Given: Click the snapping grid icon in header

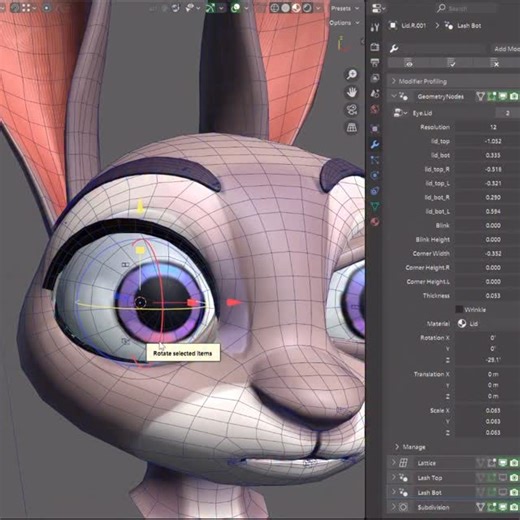Looking at the screenshot, I should click(26, 8).
